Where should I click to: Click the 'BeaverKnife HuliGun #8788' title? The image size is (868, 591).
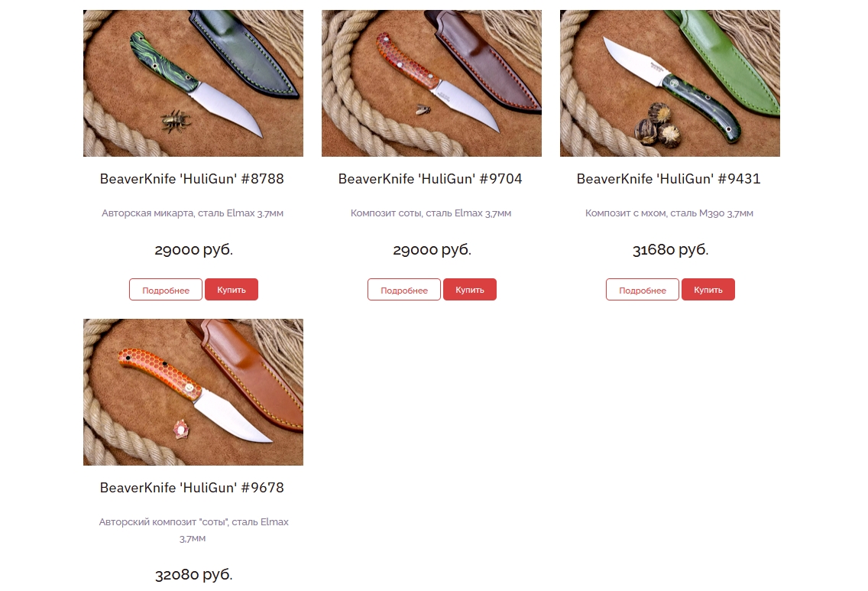tap(192, 179)
